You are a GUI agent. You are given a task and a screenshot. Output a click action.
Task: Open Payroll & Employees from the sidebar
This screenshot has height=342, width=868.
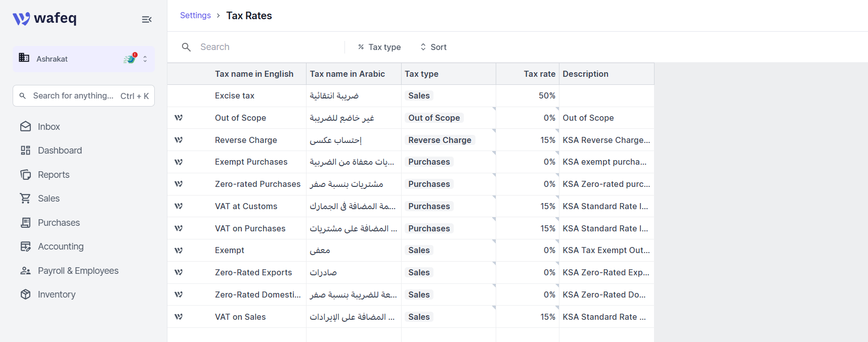click(x=69, y=271)
